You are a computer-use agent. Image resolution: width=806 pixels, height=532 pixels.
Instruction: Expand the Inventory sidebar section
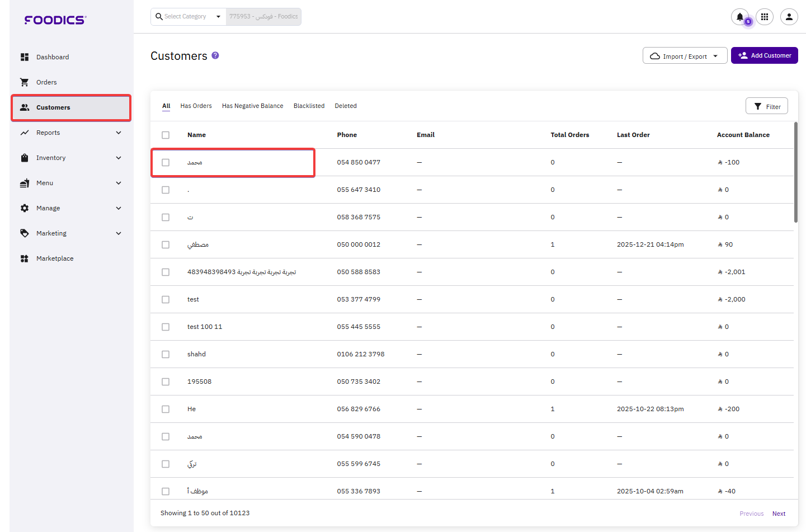71,158
